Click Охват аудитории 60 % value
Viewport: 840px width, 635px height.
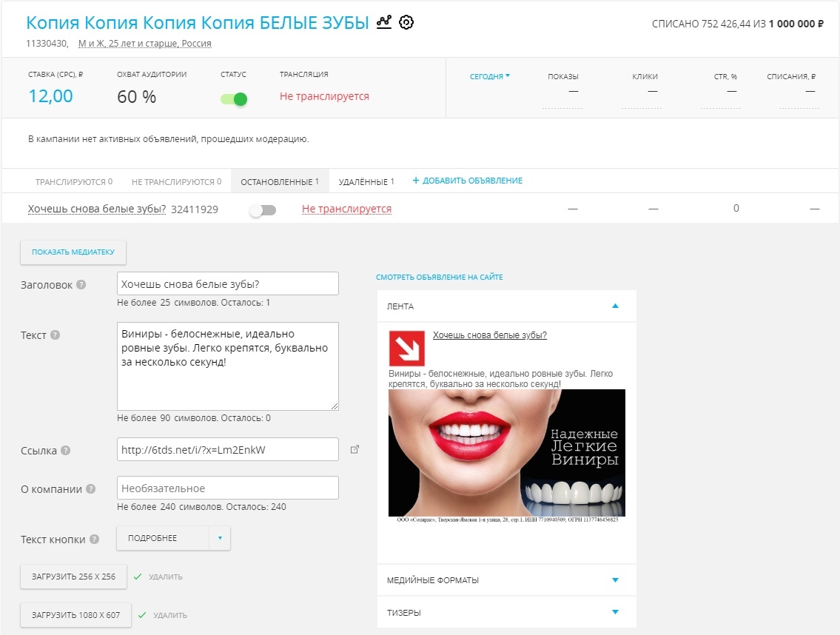click(137, 97)
